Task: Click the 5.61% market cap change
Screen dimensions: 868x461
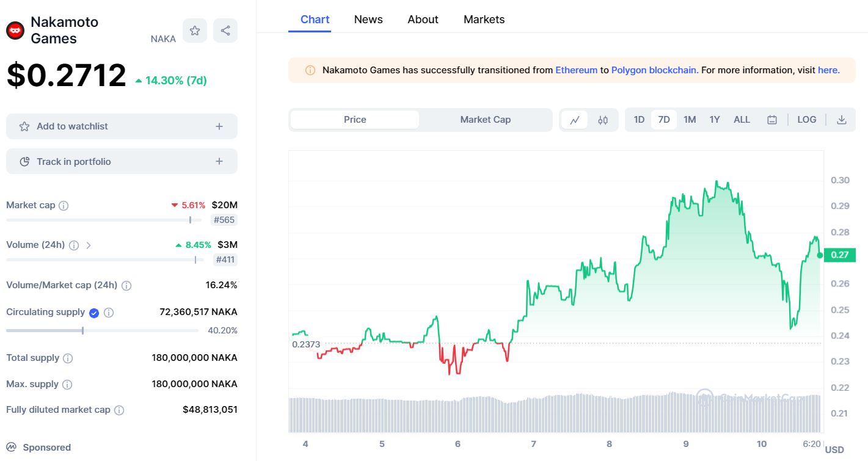Action: 188,205
